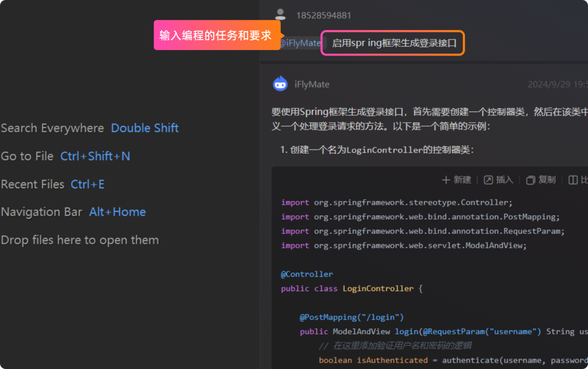
Task: Click the timestamp 2024/9/29
Action: click(558, 84)
